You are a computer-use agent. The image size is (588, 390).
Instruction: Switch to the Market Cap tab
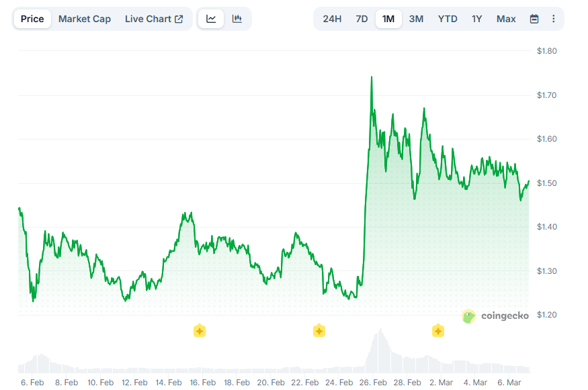coord(85,19)
